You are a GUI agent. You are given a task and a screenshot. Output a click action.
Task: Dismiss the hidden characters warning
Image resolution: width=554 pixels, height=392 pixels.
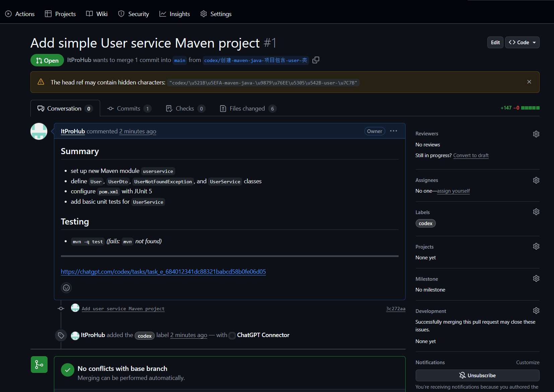pos(529,81)
